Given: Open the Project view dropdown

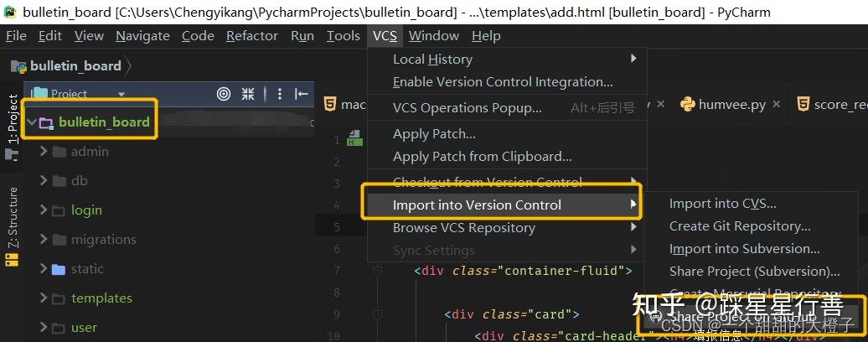Looking at the screenshot, I should point(121,94).
